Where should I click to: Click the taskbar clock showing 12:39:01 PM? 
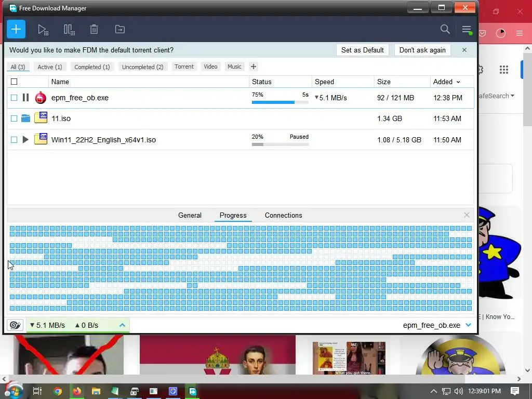coord(484,391)
